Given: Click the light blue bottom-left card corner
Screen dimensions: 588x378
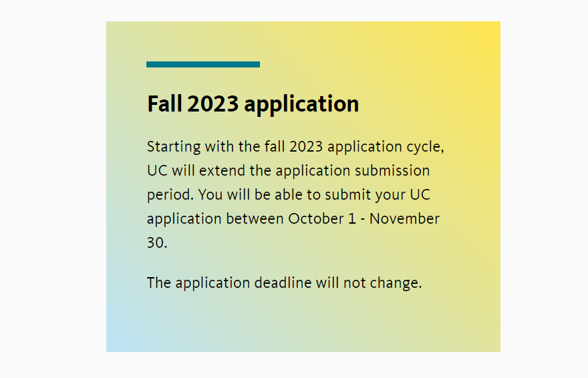Looking at the screenshot, I should tap(118, 341).
